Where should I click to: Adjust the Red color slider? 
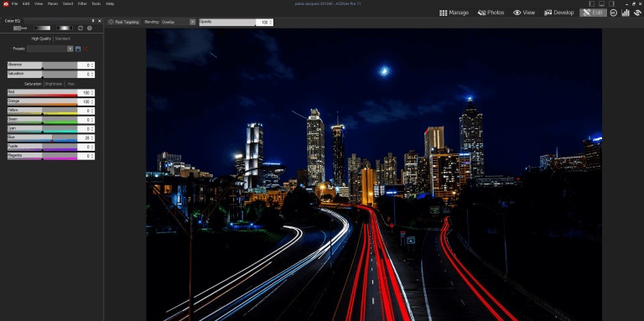click(x=42, y=93)
